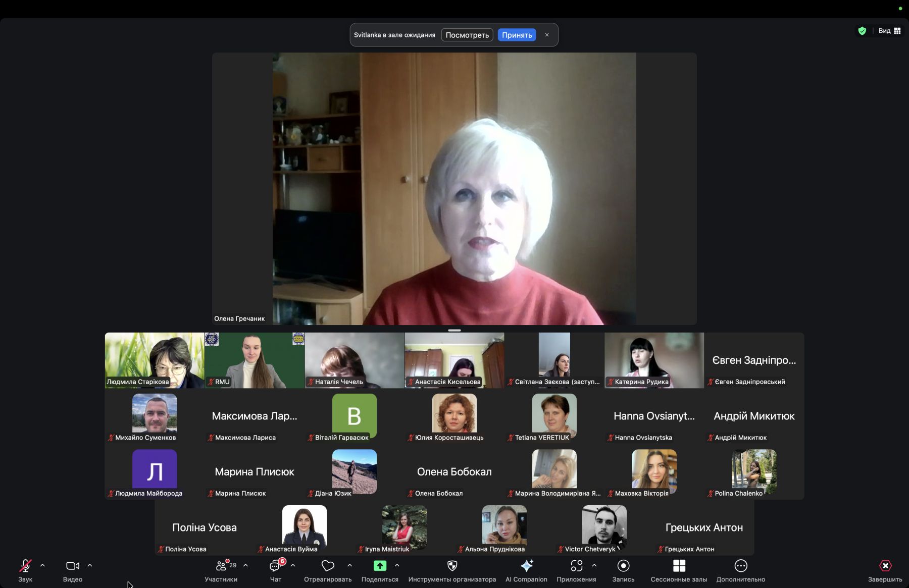The height and width of the screenshot is (588, 909).
Task: Click the gallery resize handle below speaker video
Action: (454, 331)
